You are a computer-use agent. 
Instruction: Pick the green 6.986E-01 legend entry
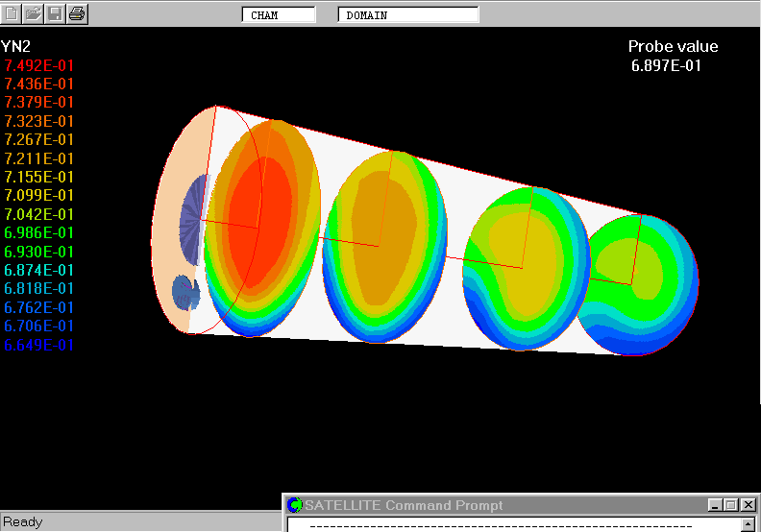(x=39, y=233)
